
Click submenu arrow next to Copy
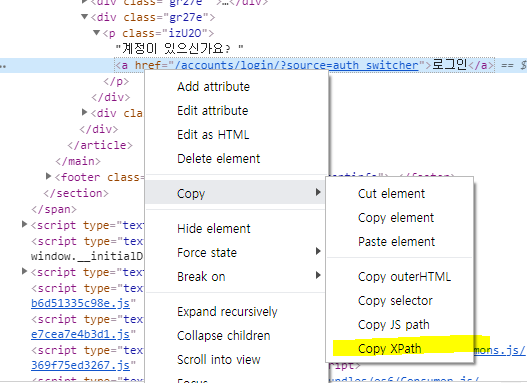pos(318,192)
